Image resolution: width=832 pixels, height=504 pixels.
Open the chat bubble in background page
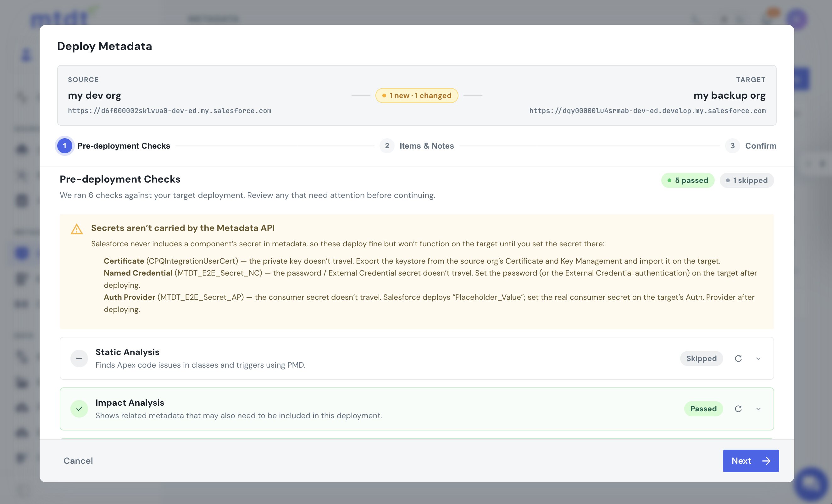810,484
